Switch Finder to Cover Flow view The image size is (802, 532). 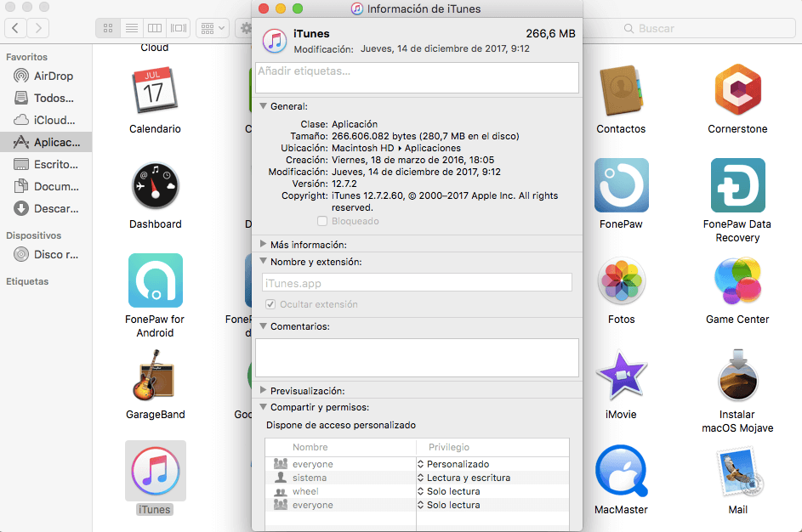pyautogui.click(x=179, y=28)
